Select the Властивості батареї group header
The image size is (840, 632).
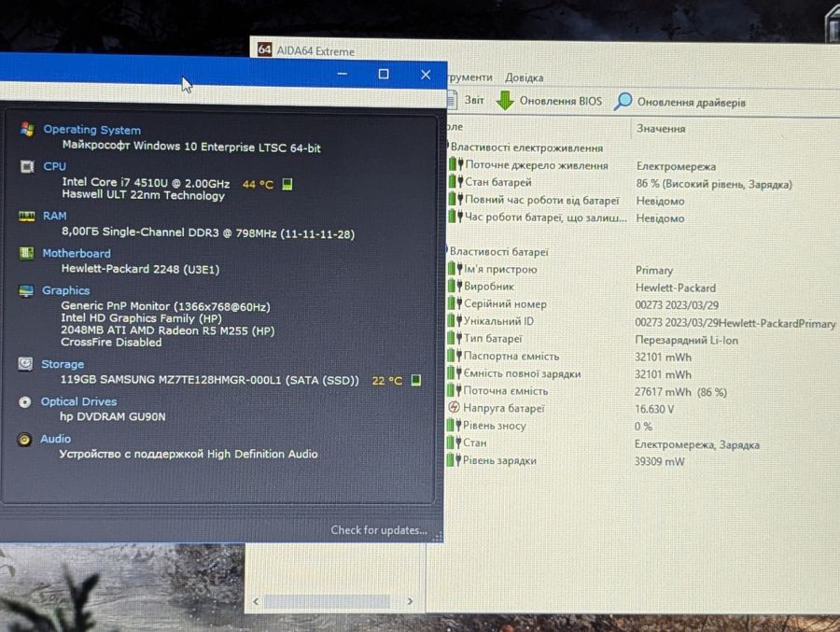498,251
